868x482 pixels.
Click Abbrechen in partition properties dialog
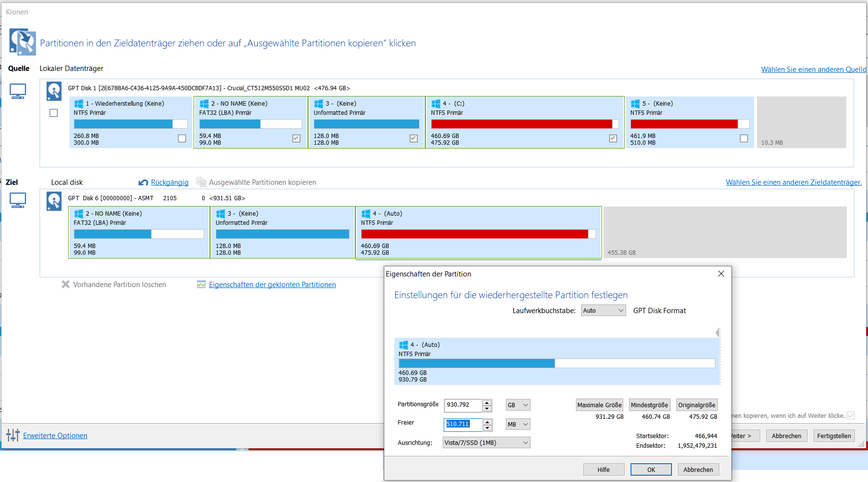(x=698, y=469)
